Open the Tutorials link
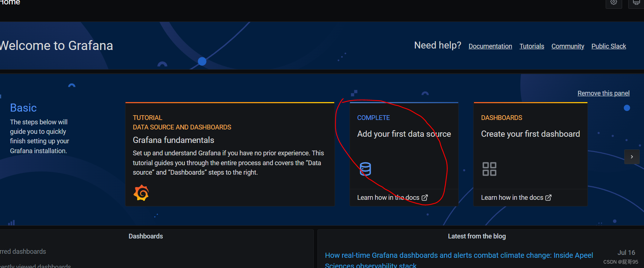This screenshot has height=268, width=644. (532, 46)
